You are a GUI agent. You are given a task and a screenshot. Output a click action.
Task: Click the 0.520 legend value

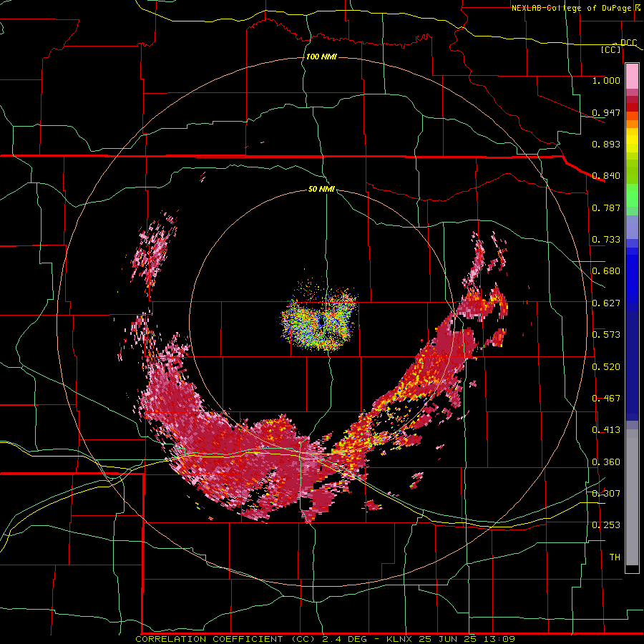pos(606,367)
